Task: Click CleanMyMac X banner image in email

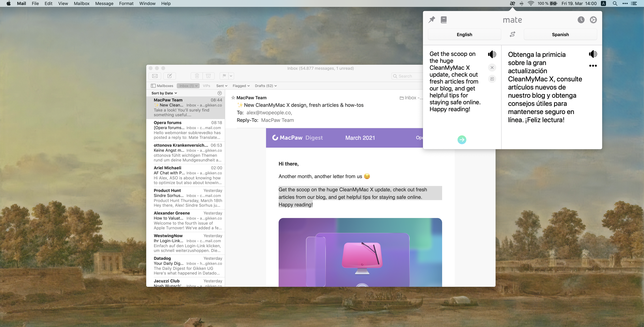Action: click(360, 252)
